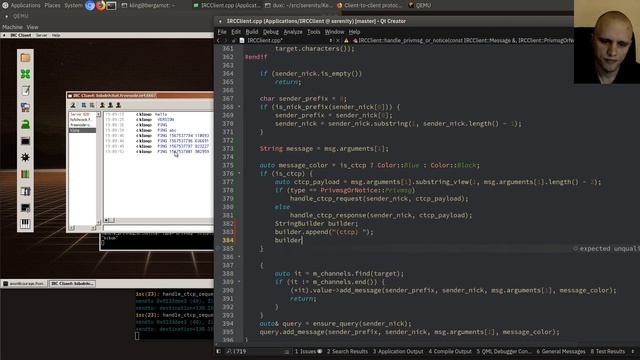
Task: Open the System menu in top panel
Action: coord(73,5)
